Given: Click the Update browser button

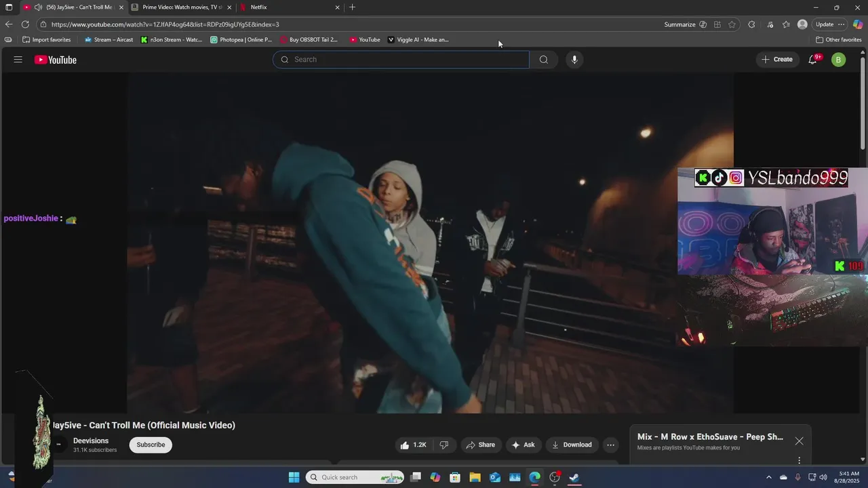Looking at the screenshot, I should [x=825, y=24].
